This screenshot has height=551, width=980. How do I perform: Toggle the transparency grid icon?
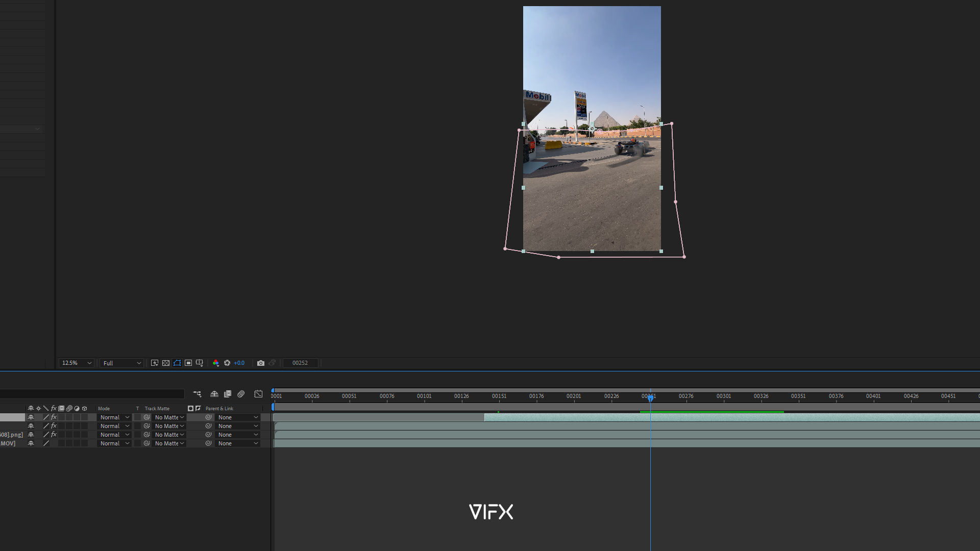tap(166, 363)
